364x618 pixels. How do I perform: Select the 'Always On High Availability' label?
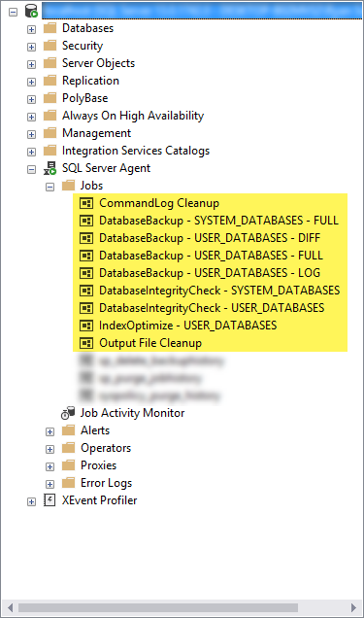click(133, 116)
